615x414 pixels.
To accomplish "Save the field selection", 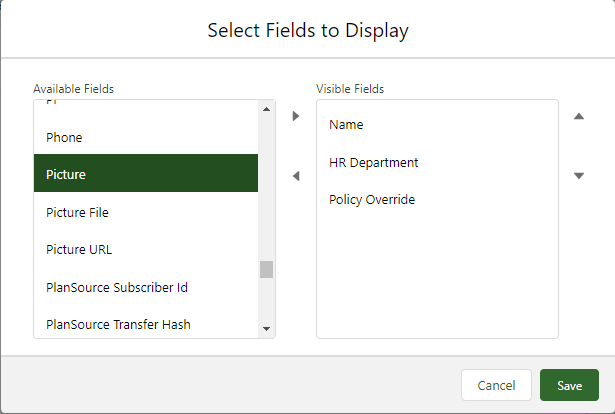I will pos(569,385).
